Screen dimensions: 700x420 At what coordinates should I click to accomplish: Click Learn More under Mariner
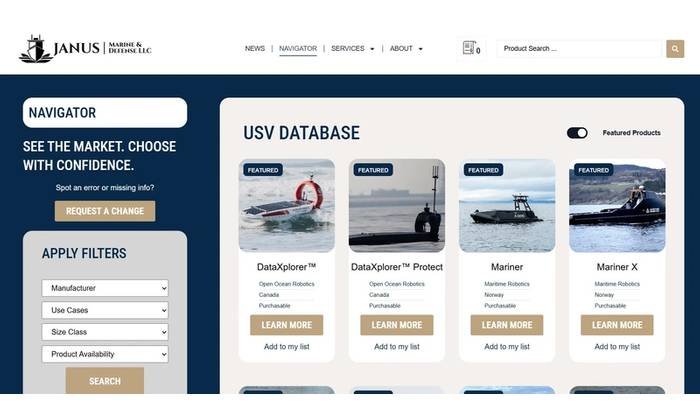coord(507,325)
